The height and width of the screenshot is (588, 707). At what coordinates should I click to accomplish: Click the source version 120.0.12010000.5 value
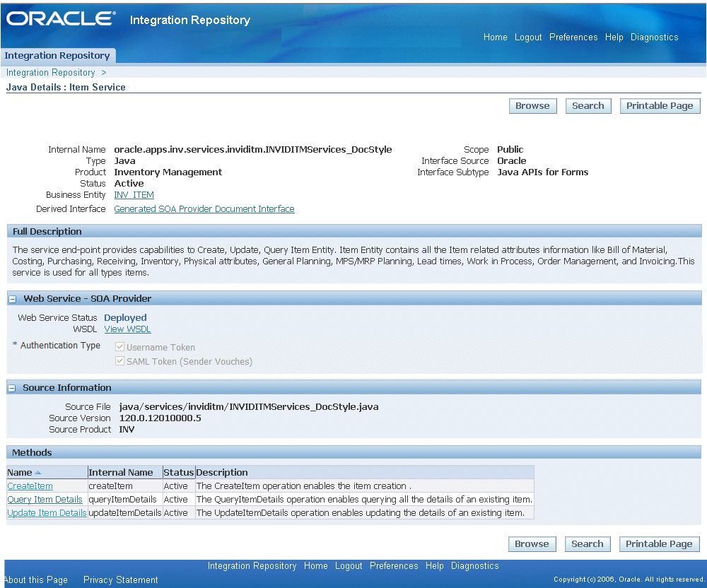click(x=160, y=418)
